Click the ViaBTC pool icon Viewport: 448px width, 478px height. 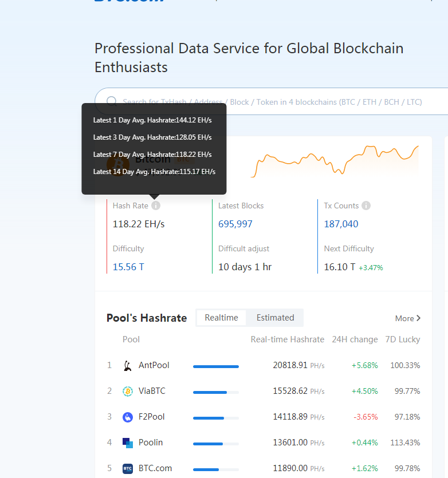coord(127,392)
